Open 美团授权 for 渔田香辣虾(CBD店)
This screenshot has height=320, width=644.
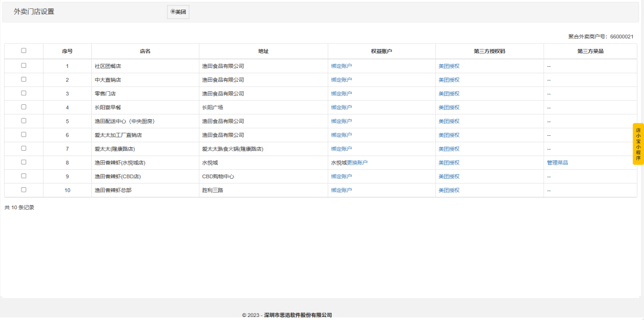pos(449,176)
